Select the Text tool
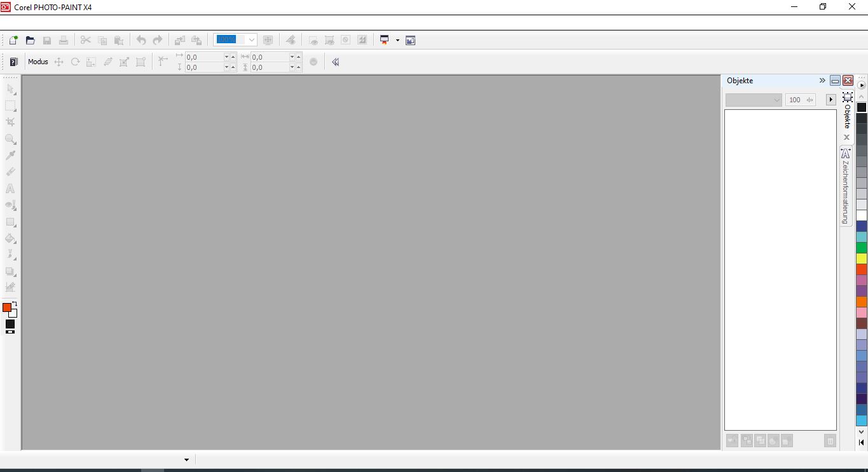Screen dimensions: 868x472 pos(10,189)
